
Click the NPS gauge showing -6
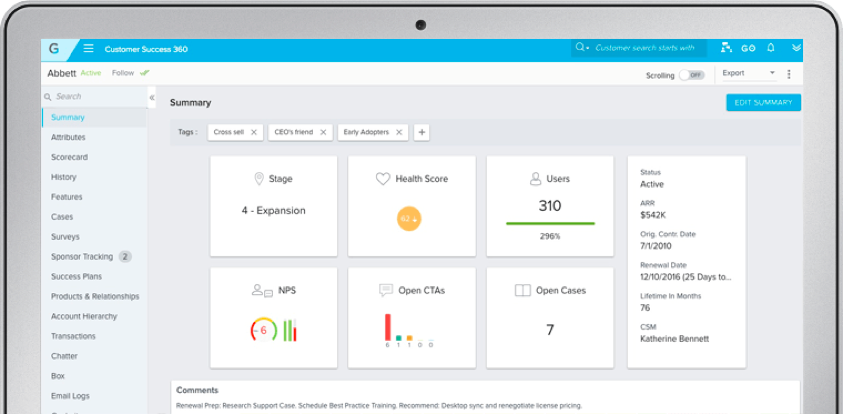tap(263, 330)
